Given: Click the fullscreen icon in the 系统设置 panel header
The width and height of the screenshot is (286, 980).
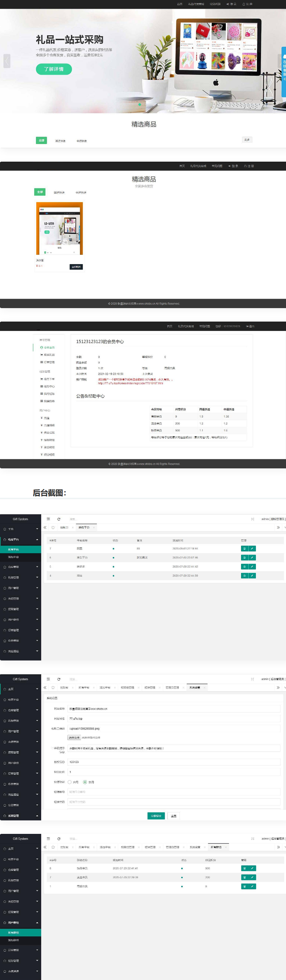Looking at the screenshot, I should coord(252,679).
